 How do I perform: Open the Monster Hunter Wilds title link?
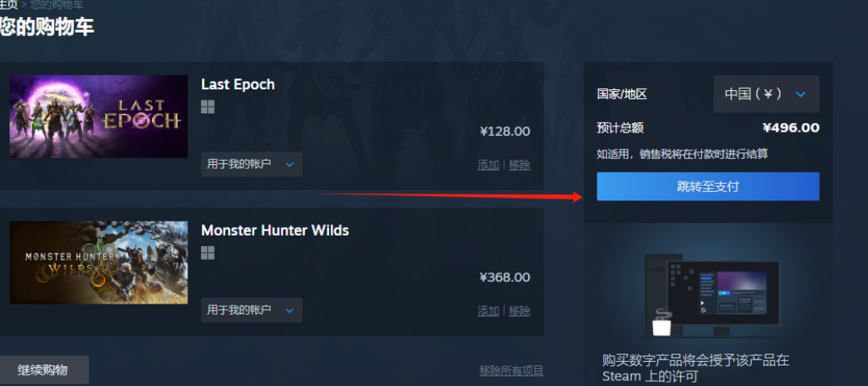pos(275,230)
